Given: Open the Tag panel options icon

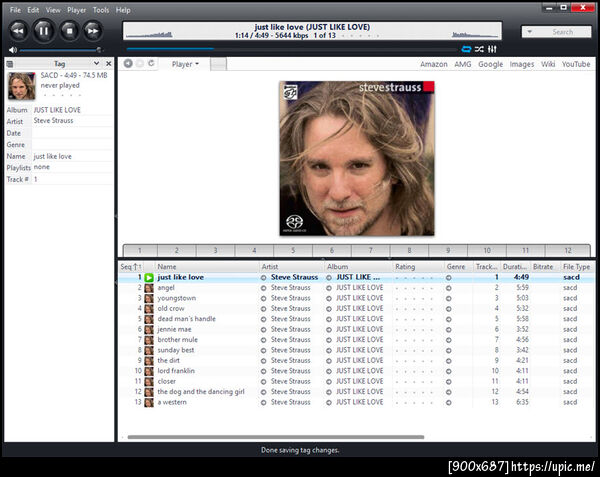Looking at the screenshot, I should (10, 64).
